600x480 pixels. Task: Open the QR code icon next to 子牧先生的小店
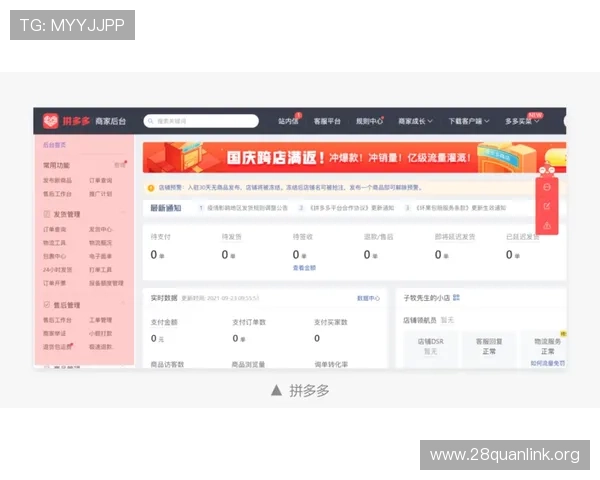coord(456,297)
